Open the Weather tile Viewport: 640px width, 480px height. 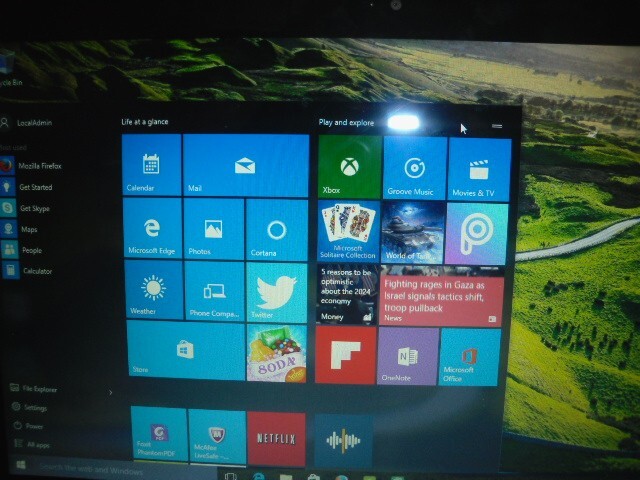(153, 290)
